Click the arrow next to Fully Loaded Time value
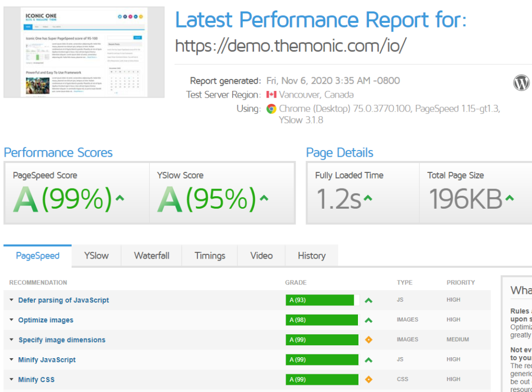 [368, 198]
